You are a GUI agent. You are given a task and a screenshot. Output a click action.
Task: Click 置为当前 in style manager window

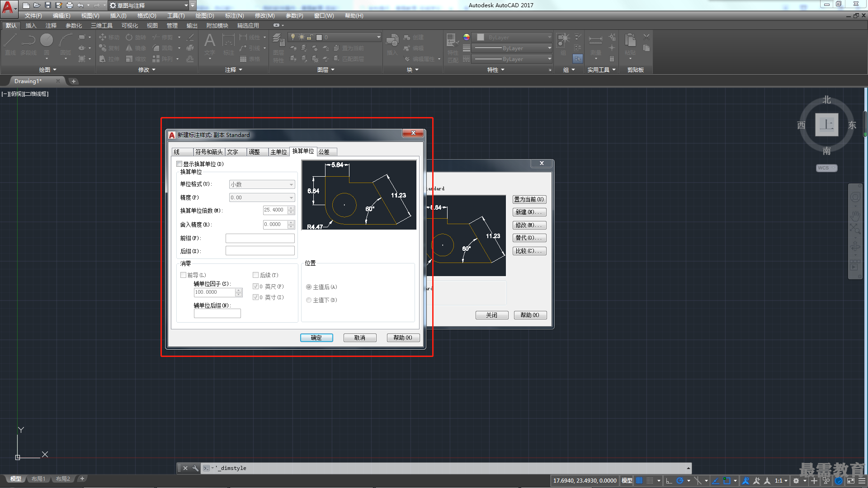point(529,199)
